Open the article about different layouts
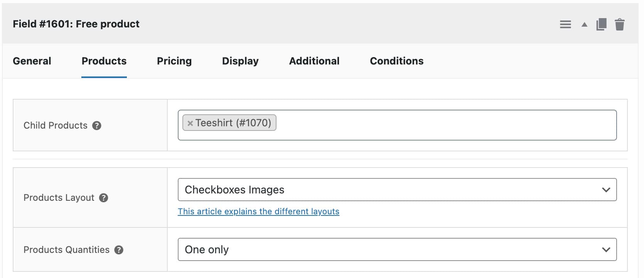The image size is (644, 278). pyautogui.click(x=258, y=211)
